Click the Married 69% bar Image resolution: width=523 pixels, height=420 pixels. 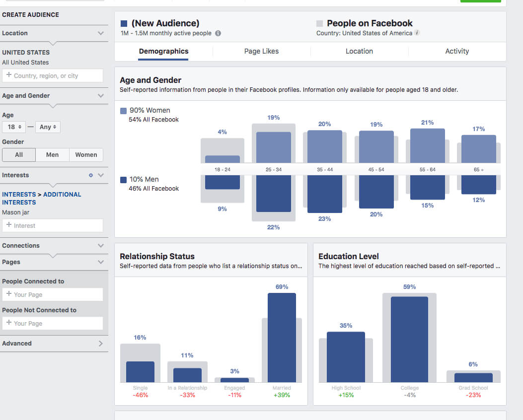[x=282, y=337]
